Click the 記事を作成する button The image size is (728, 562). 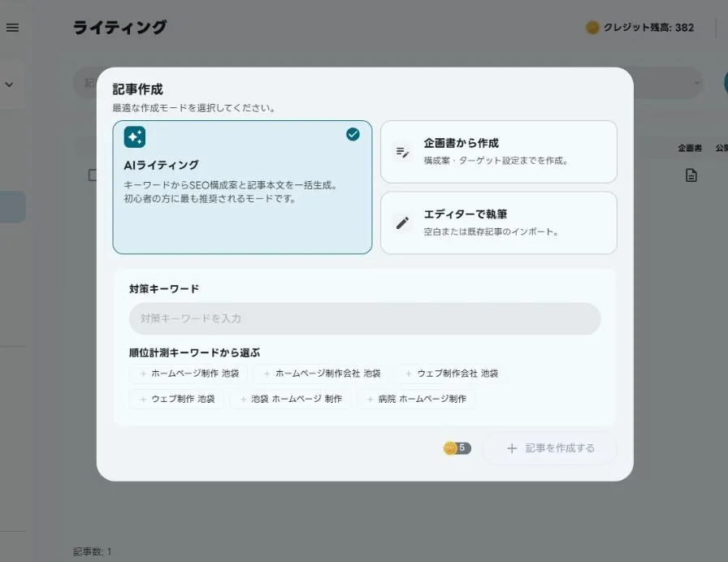pyautogui.click(x=550, y=448)
